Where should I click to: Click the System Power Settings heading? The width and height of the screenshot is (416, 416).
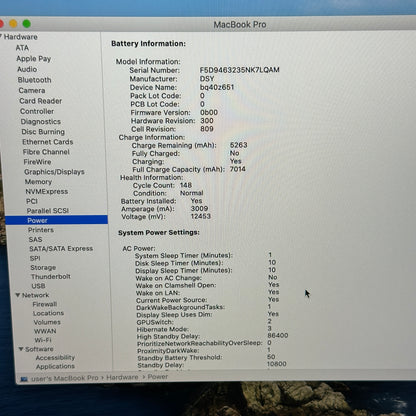159,232
